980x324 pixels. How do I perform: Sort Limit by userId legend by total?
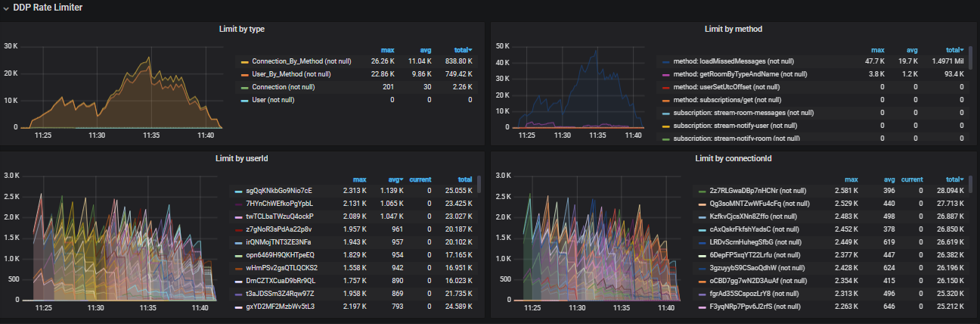pos(464,179)
